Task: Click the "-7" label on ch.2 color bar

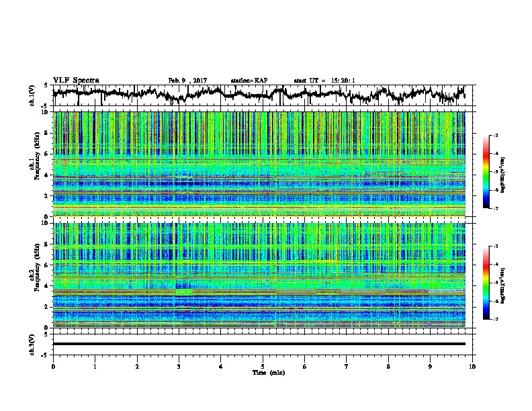Action: pos(496,319)
